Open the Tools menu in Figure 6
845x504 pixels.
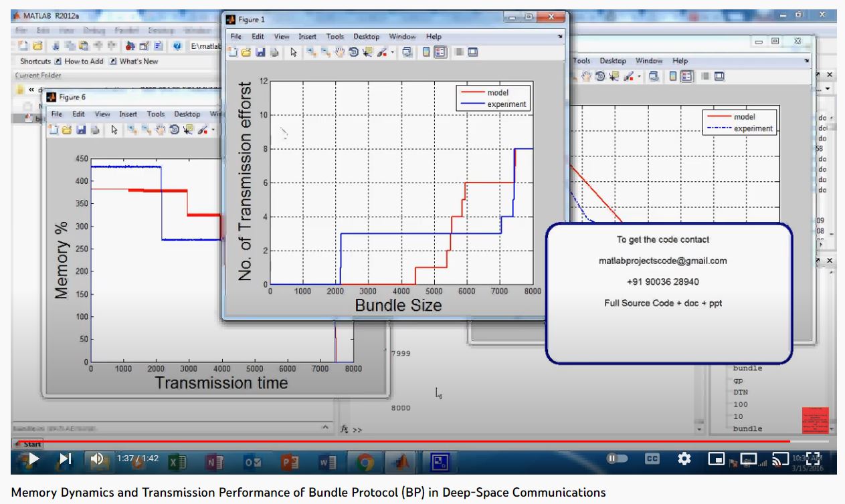click(x=155, y=114)
